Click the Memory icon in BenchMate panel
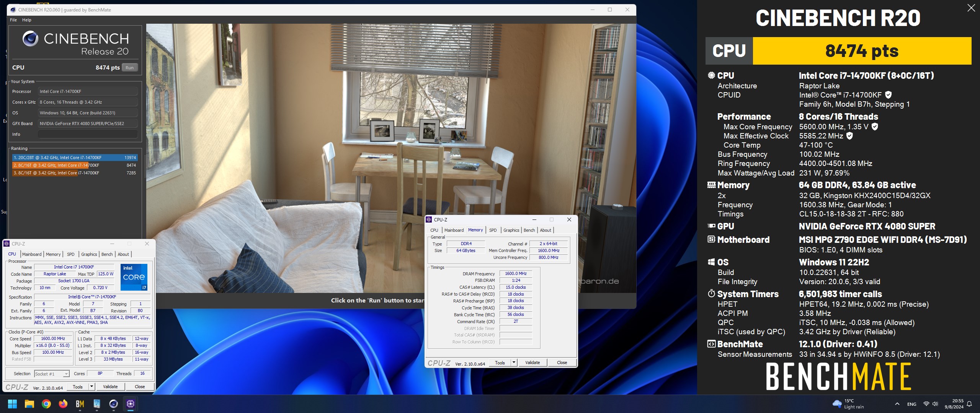 711,185
